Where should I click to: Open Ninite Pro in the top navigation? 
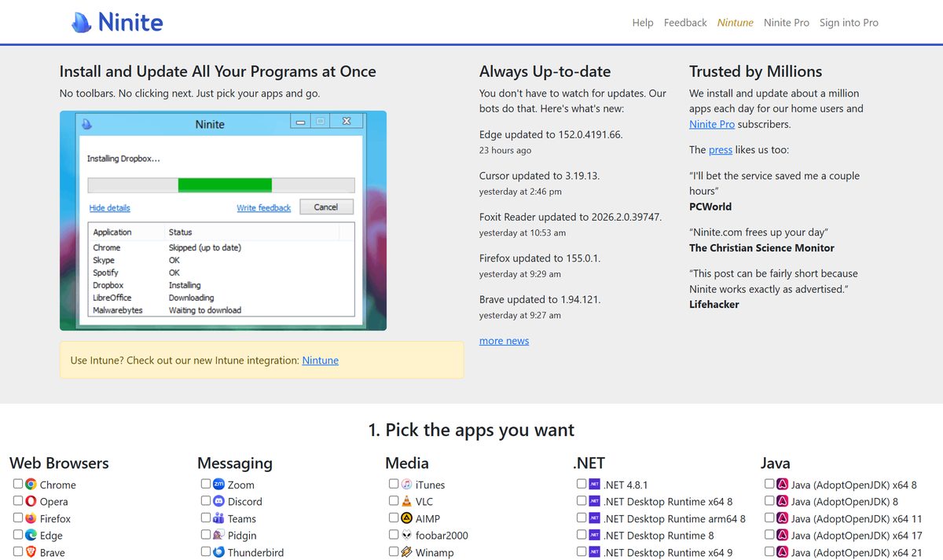click(787, 23)
